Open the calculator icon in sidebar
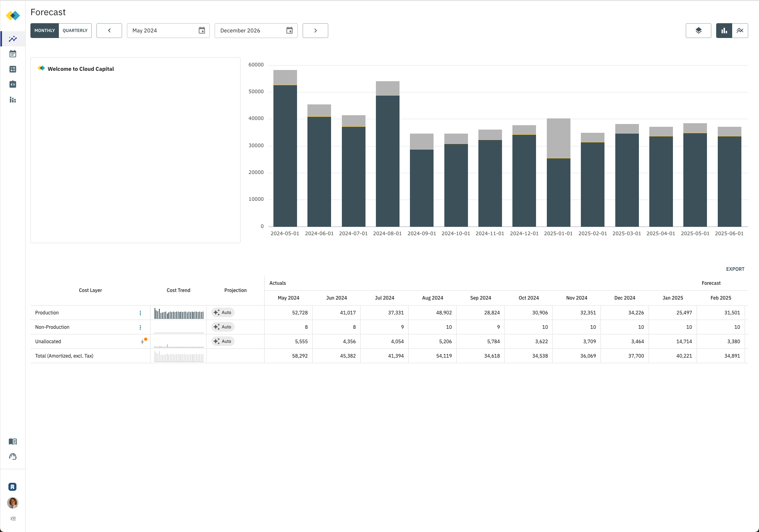 tap(13, 69)
